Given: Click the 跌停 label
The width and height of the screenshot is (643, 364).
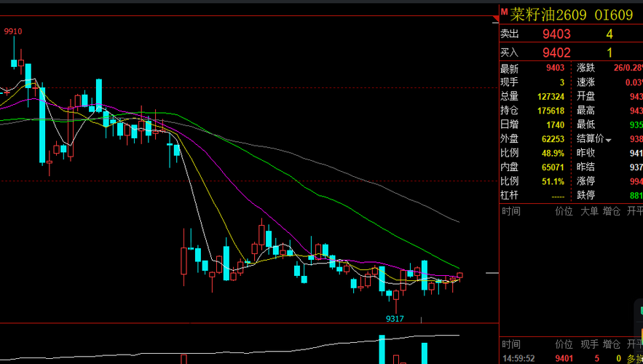Looking at the screenshot, I should click(x=585, y=195).
